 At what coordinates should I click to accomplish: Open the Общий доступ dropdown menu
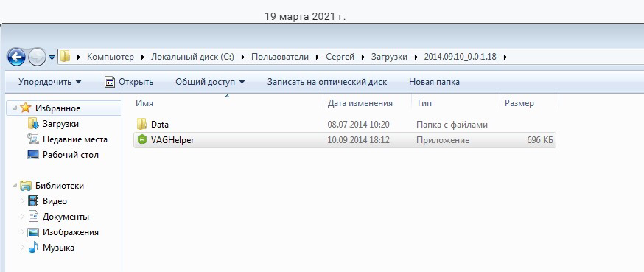(x=210, y=82)
